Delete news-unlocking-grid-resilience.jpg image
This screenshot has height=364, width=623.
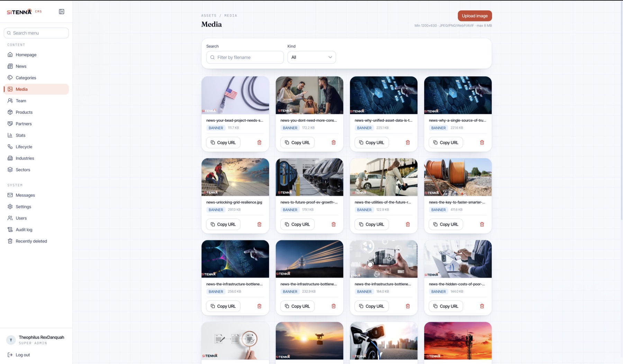[x=259, y=224]
